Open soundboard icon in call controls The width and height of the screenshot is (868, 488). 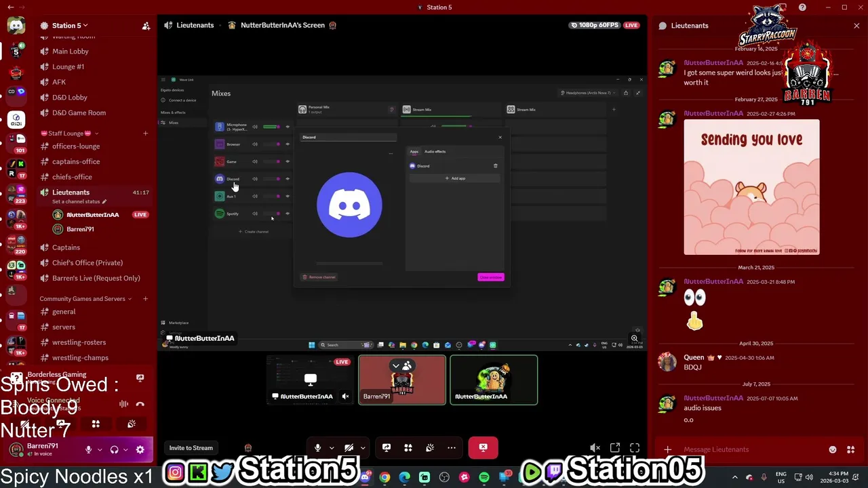pyautogui.click(x=429, y=448)
